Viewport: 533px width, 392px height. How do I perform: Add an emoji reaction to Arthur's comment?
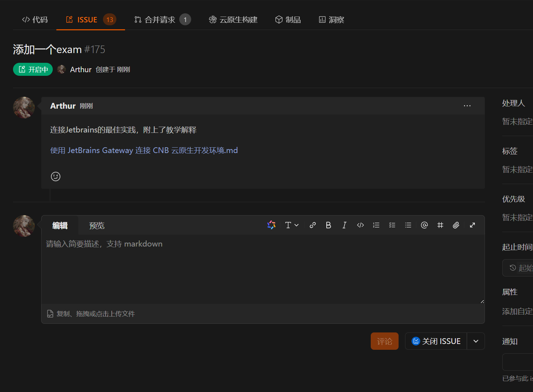click(x=56, y=177)
